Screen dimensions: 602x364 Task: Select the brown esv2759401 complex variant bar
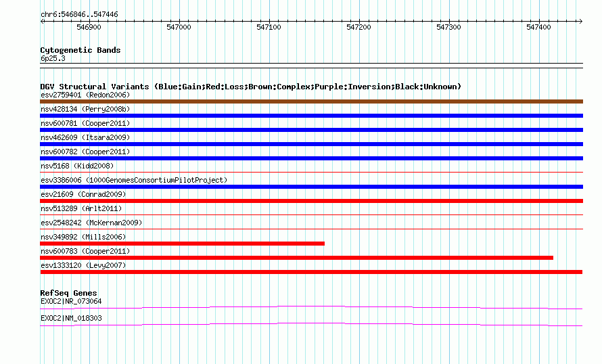311,101
